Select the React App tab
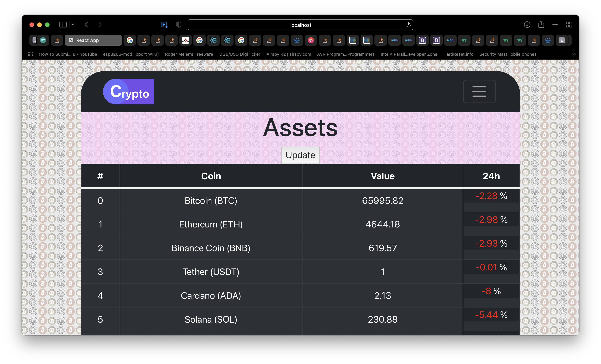This screenshot has width=601, height=364. [x=93, y=40]
